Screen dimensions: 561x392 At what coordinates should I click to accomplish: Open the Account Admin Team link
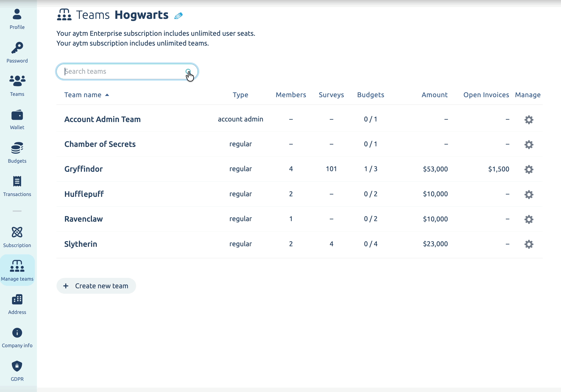tap(102, 119)
